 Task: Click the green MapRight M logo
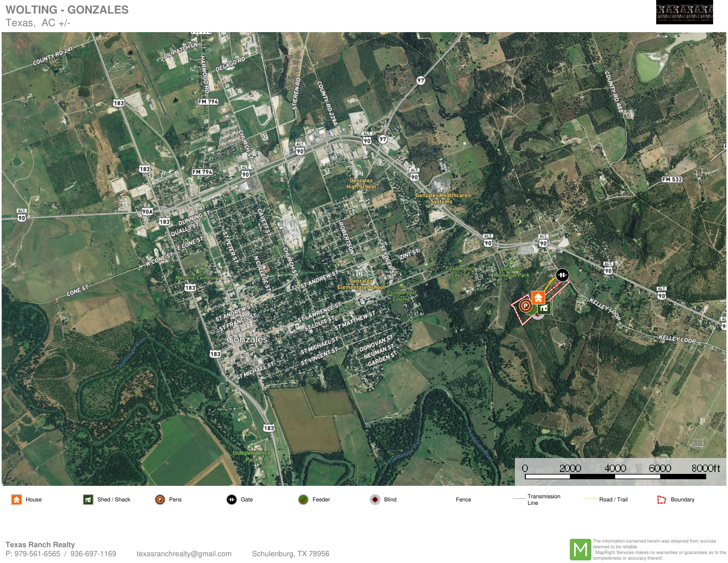click(x=580, y=549)
